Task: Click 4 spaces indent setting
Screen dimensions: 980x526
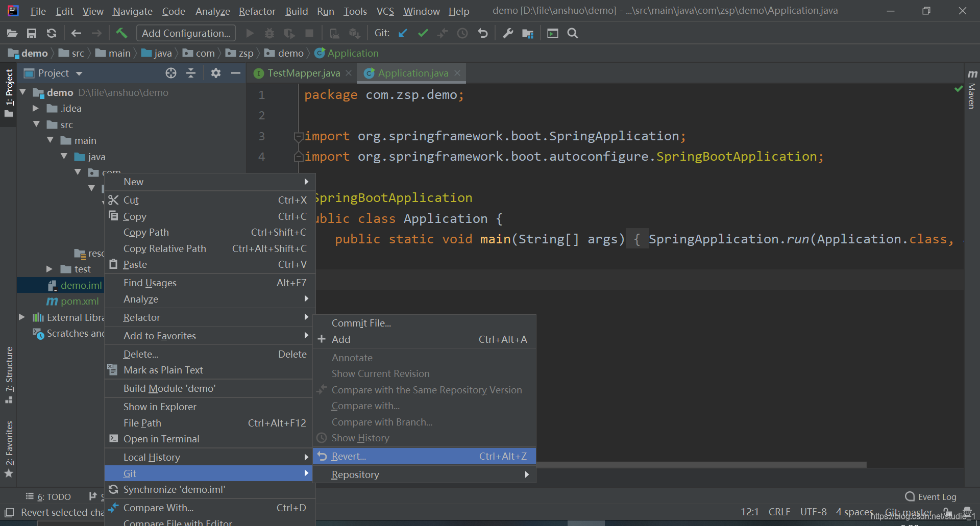Action: click(x=854, y=512)
